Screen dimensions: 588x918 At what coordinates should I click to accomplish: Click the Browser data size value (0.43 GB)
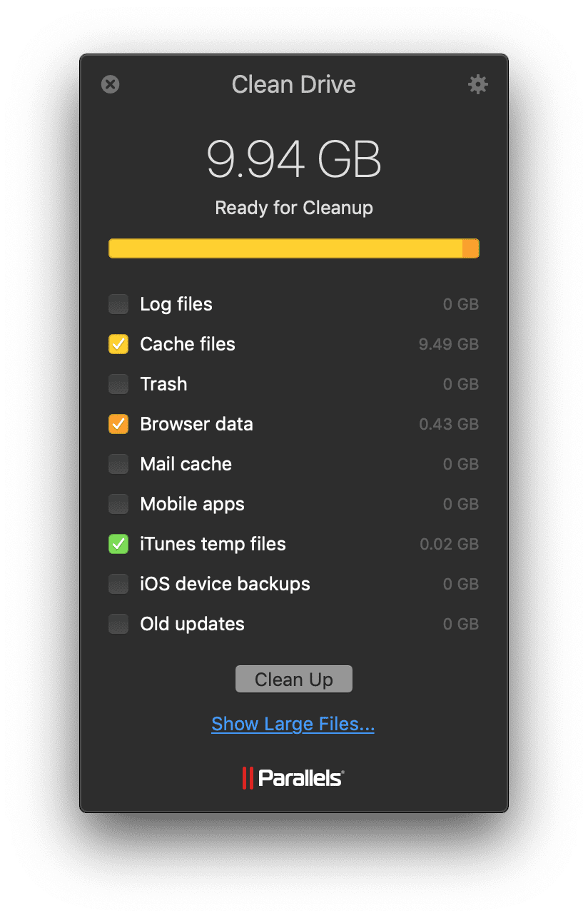[x=449, y=423]
